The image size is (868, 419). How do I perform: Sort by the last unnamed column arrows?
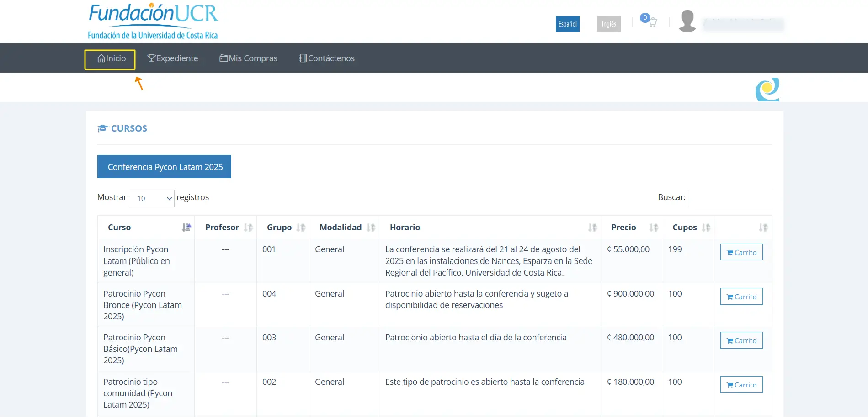point(763,228)
